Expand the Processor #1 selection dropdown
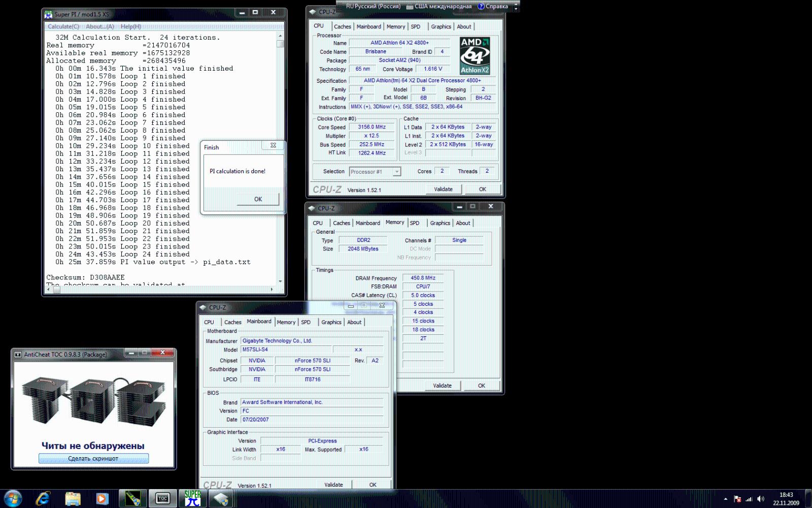The image size is (812, 508). [397, 172]
